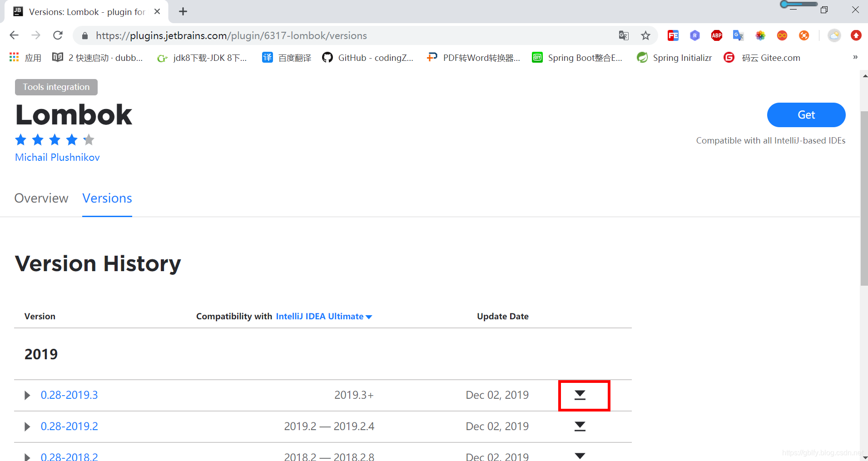Switch to the Overview tab

click(x=41, y=198)
